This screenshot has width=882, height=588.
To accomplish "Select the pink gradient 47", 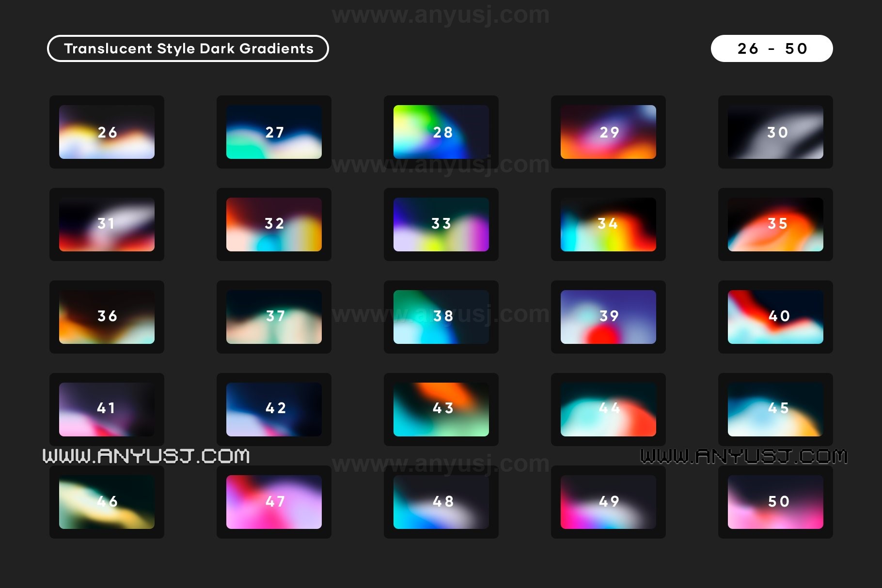I will pos(274,502).
